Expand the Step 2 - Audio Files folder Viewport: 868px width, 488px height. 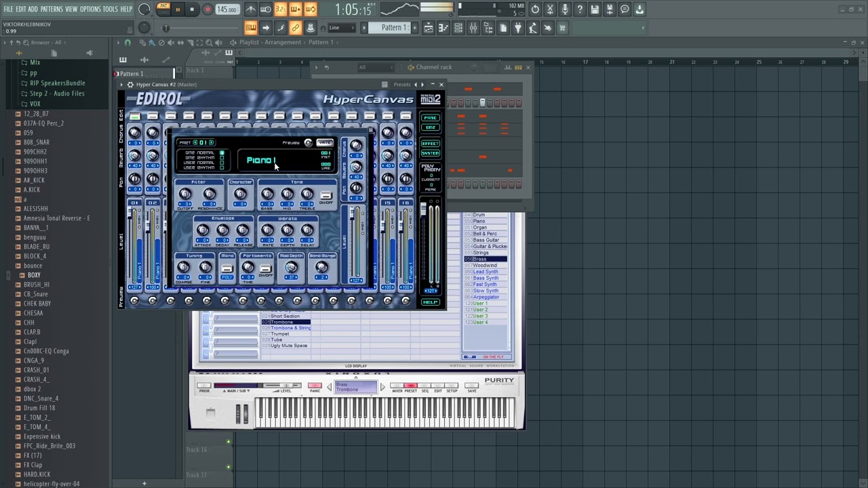[x=57, y=93]
